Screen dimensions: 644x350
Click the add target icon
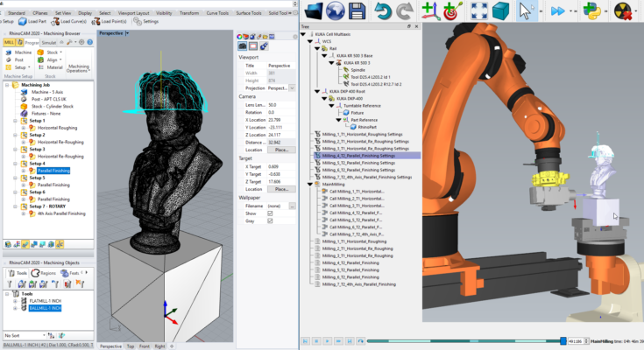[453, 10]
